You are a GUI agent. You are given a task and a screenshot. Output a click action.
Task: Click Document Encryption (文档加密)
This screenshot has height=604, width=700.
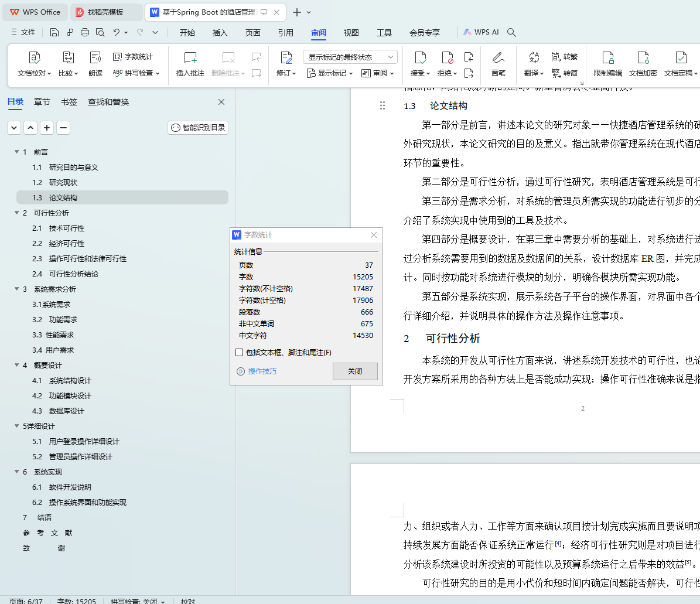[643, 64]
